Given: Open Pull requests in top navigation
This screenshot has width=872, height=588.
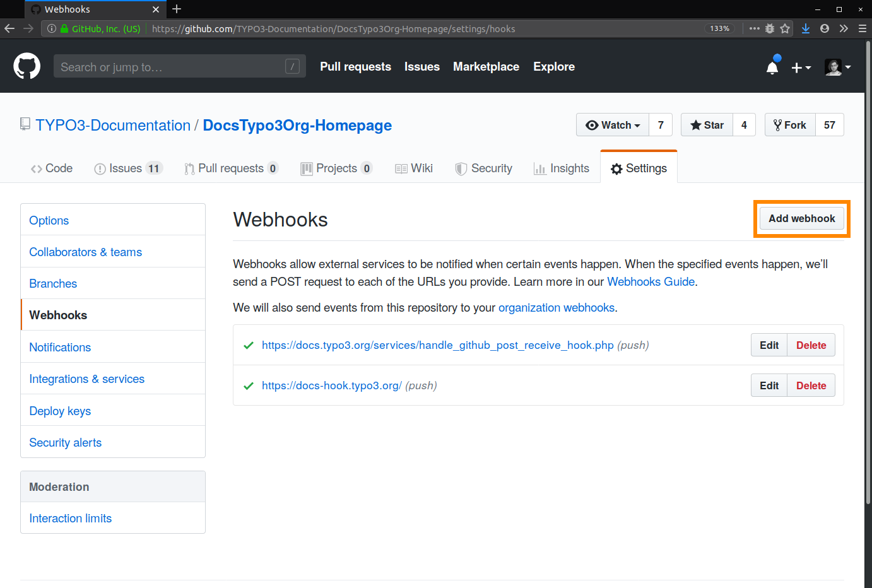Looking at the screenshot, I should (x=355, y=66).
